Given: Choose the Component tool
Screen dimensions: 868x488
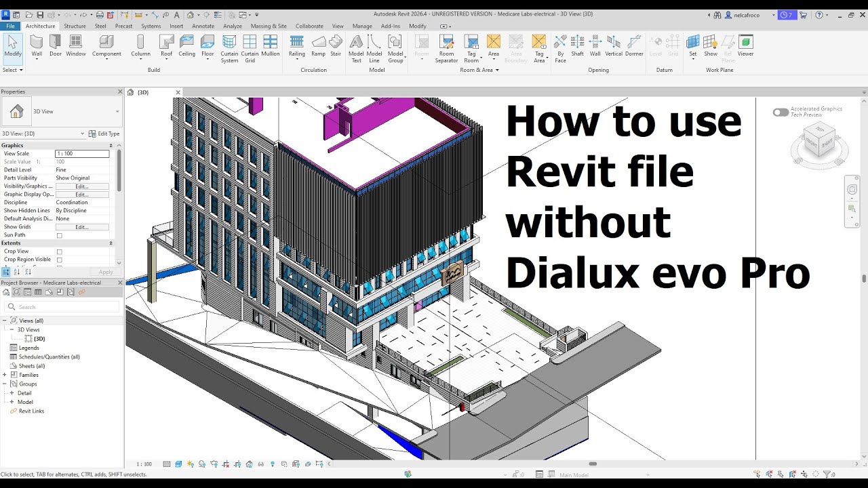Looking at the screenshot, I should coord(106,45).
